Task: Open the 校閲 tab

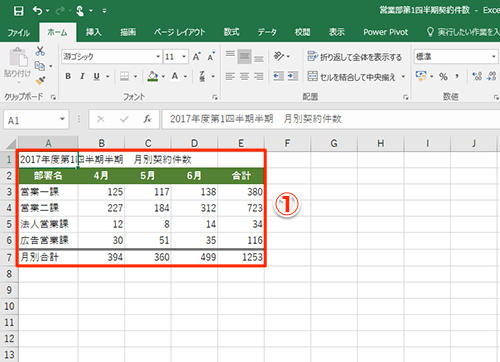Action: (x=303, y=32)
